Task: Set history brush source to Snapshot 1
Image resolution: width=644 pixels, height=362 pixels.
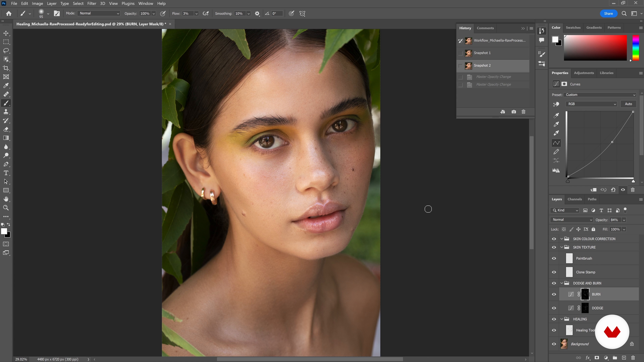Action: 460,53
